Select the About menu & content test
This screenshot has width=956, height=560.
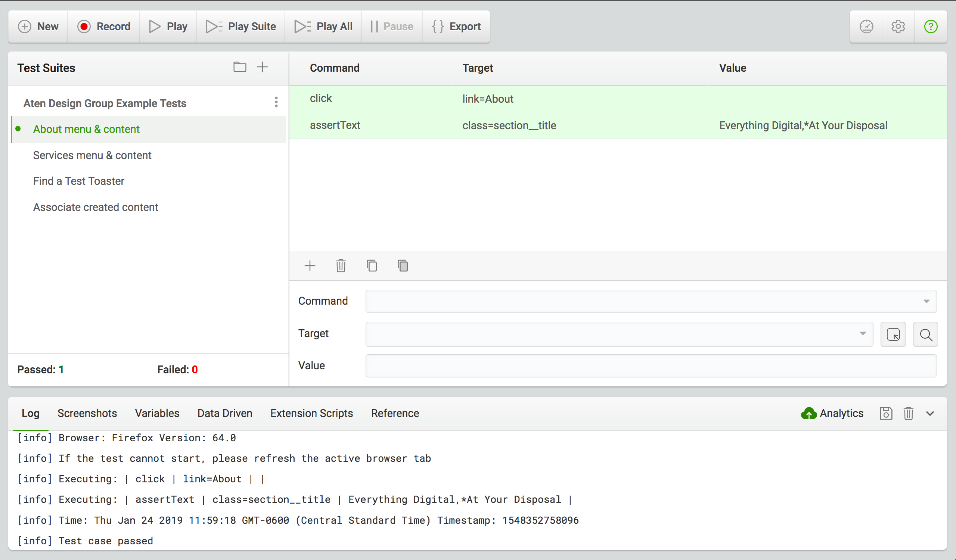click(x=148, y=129)
